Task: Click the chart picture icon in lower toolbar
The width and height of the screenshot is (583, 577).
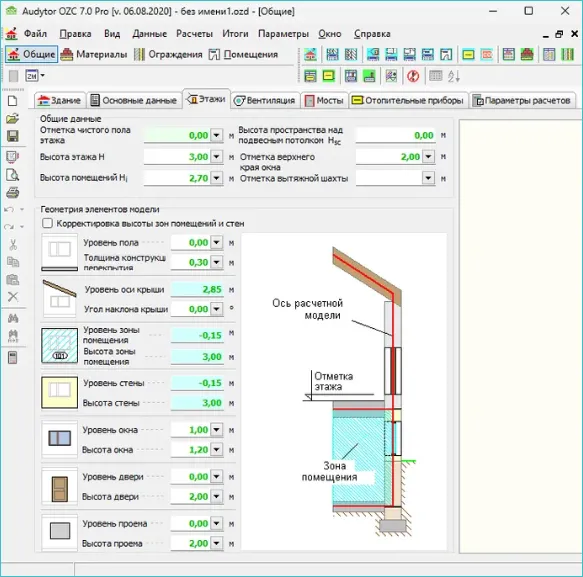Action: coord(391,76)
